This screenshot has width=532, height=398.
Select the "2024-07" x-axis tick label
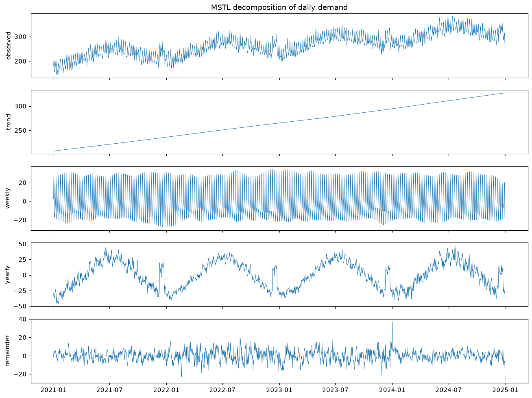point(449,390)
